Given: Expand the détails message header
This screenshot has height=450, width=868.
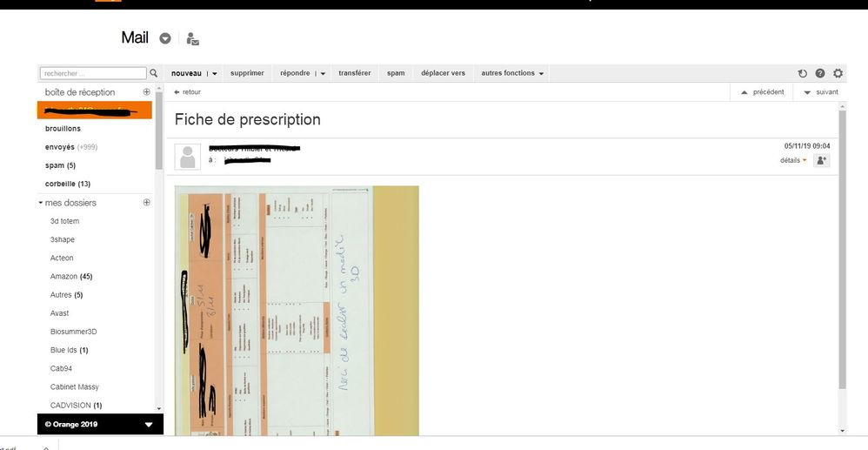Looking at the screenshot, I should tap(793, 160).
